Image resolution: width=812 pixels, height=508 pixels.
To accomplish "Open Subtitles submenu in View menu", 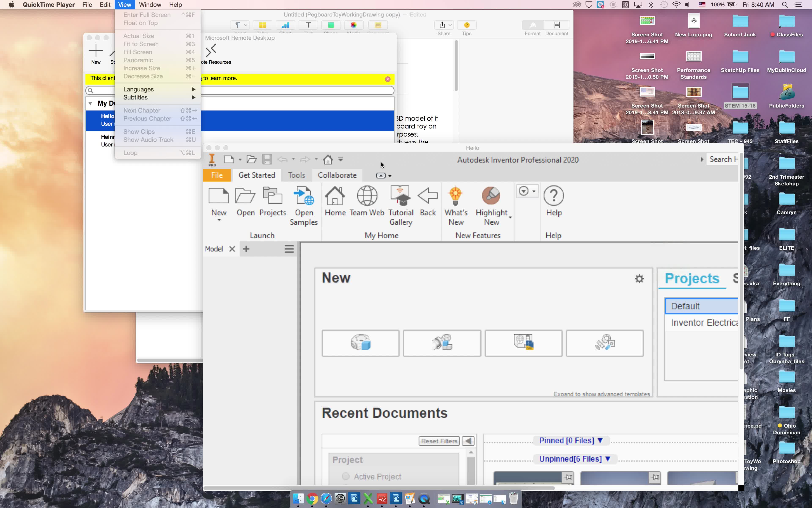I will click(158, 97).
